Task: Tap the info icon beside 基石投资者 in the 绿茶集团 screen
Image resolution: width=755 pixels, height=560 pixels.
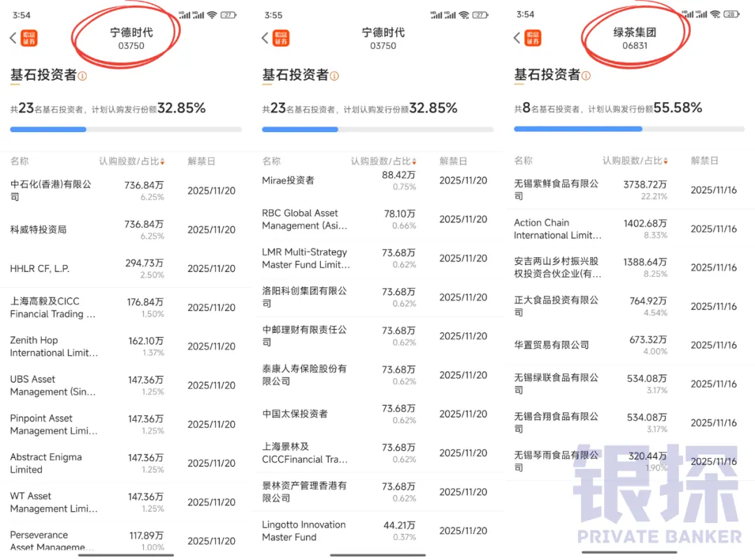Action: tap(586, 76)
